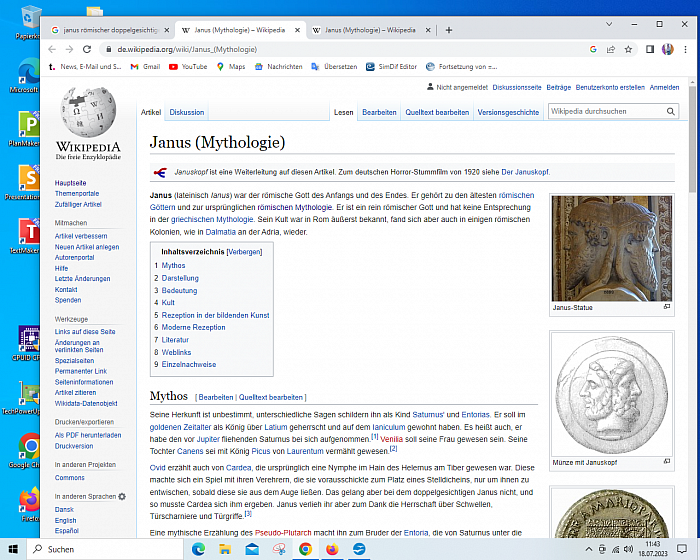Edit the Mythos section via Bearbeiten
Screen dimensions: 700x560
pos(216,397)
